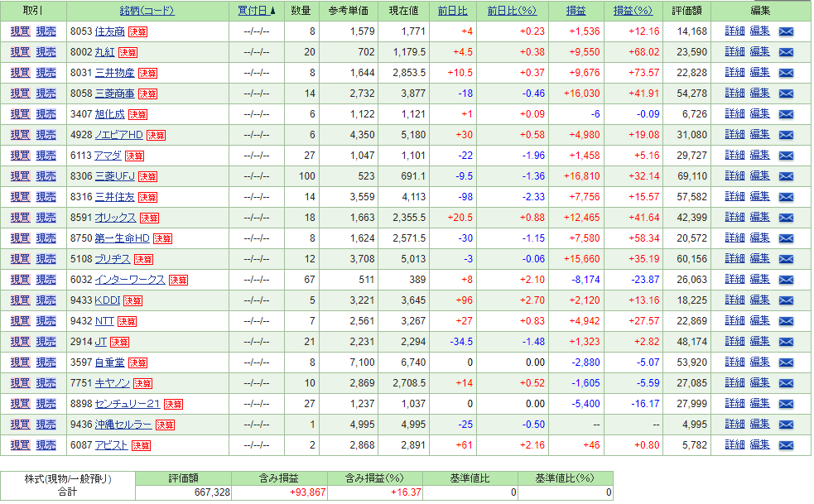This screenshot has width=814, height=504.
Task: Click 現売 for 丸紅
Action: pos(46,52)
